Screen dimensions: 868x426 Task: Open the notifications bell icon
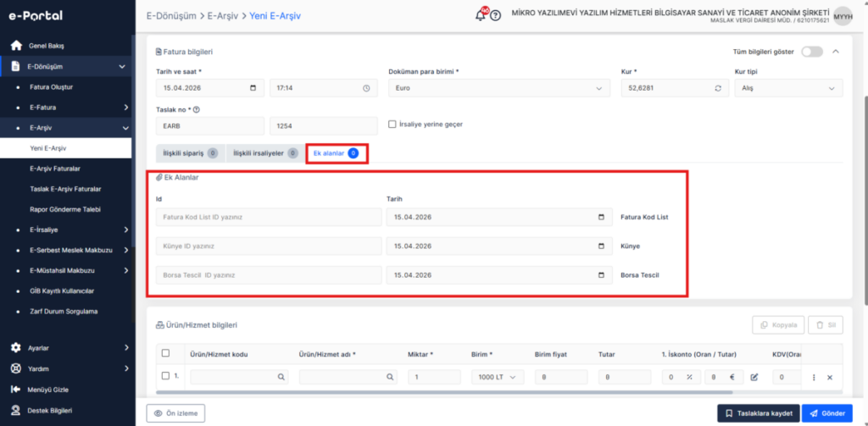pos(481,15)
